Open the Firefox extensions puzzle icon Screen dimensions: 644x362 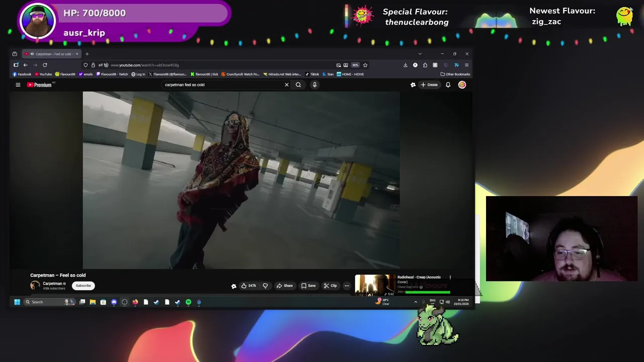point(425,65)
